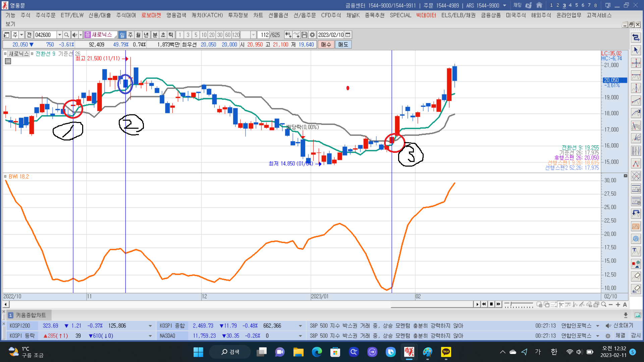Expand the NASDAQ index dropdown arrow
The height and width of the screenshot is (362, 644).
point(300,336)
